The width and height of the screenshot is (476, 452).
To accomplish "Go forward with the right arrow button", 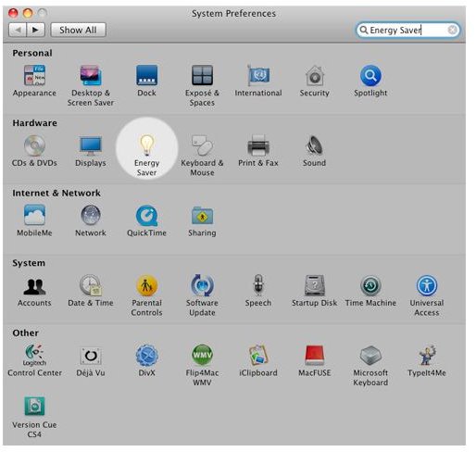I will pyautogui.click(x=36, y=30).
